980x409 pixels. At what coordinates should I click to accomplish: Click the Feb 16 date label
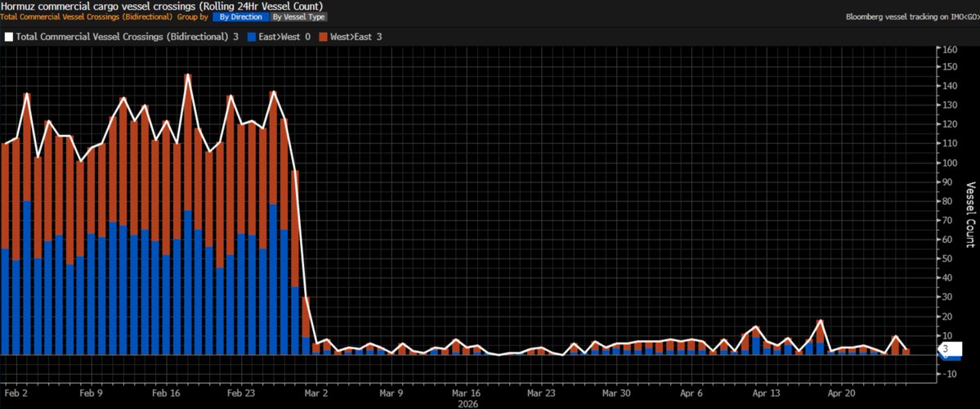coord(166,394)
